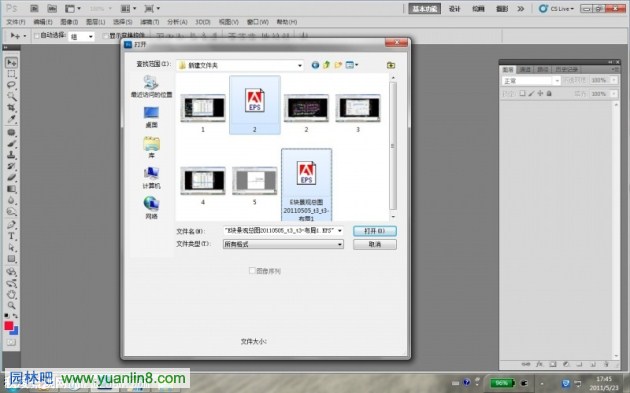This screenshot has height=393, width=630.
Task: Go up one folder level
Action: (x=327, y=65)
